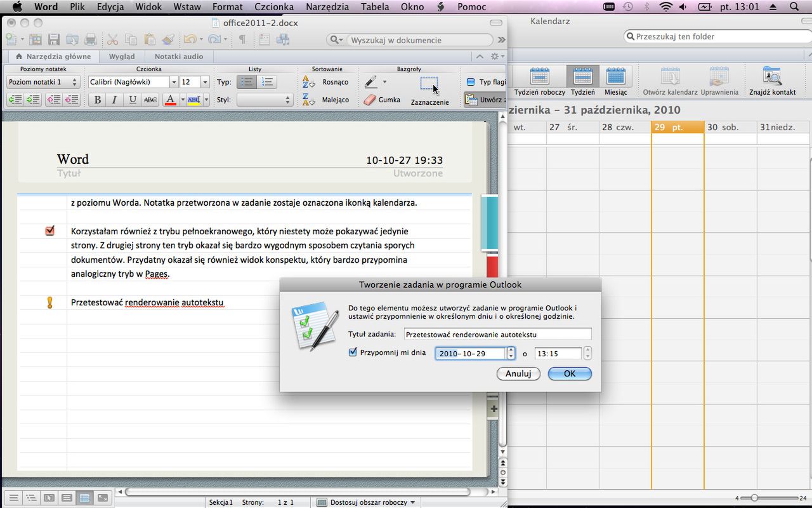This screenshot has height=508, width=812.
Task: Open the Narzędzia menu
Action: tap(327, 7)
